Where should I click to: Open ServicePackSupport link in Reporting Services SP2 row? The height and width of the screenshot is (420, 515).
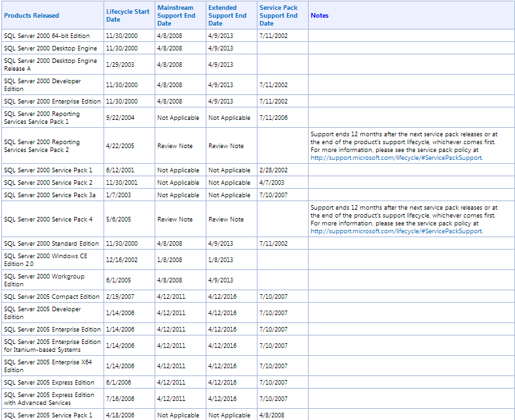coord(396,158)
